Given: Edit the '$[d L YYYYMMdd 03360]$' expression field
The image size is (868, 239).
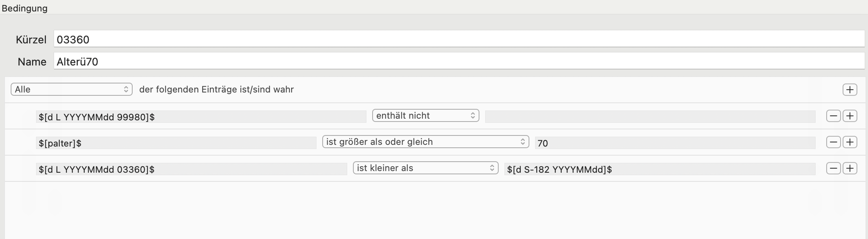Looking at the screenshot, I should click(191, 169).
